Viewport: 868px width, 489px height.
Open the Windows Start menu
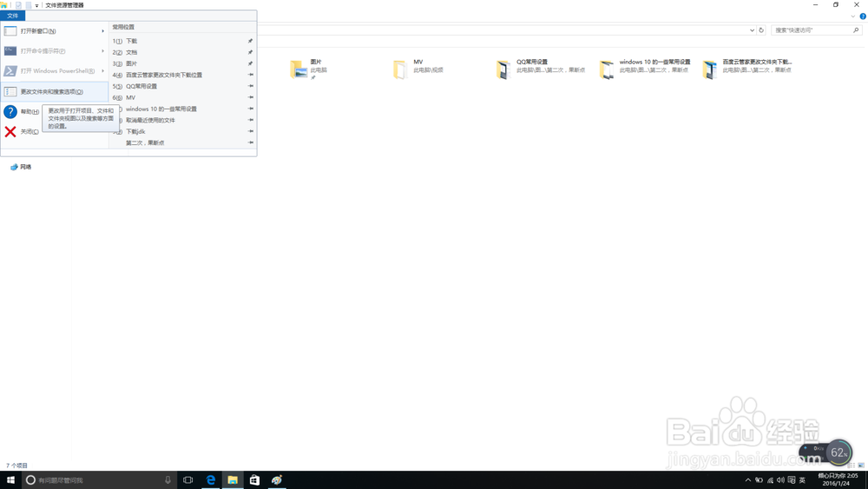(10, 479)
